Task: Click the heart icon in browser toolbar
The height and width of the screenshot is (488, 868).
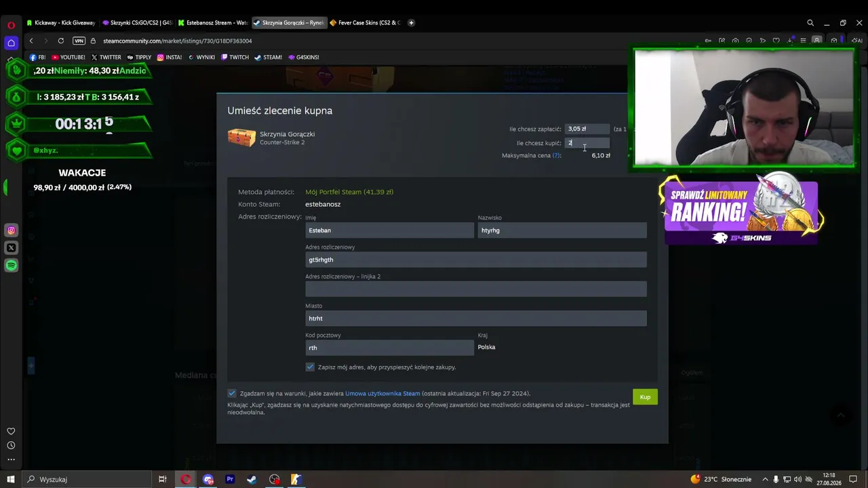Action: click(776, 41)
